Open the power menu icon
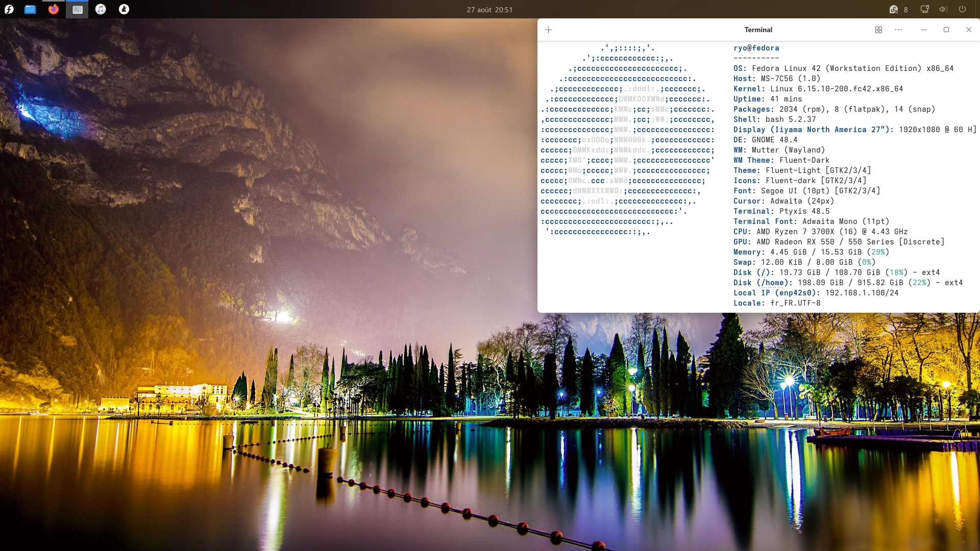This screenshot has height=551, width=980. click(x=962, y=9)
